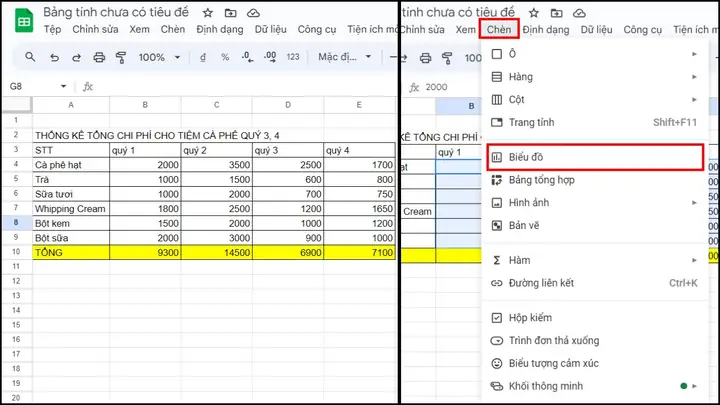Select Biểu đồ from the Chèn menu
This screenshot has width=720, height=405.
click(595, 157)
